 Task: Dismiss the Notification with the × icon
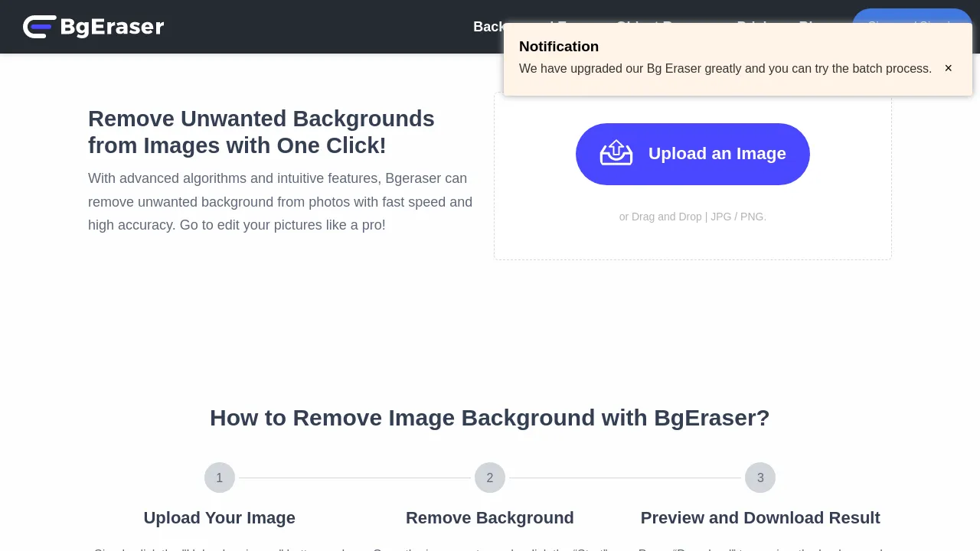(948, 68)
